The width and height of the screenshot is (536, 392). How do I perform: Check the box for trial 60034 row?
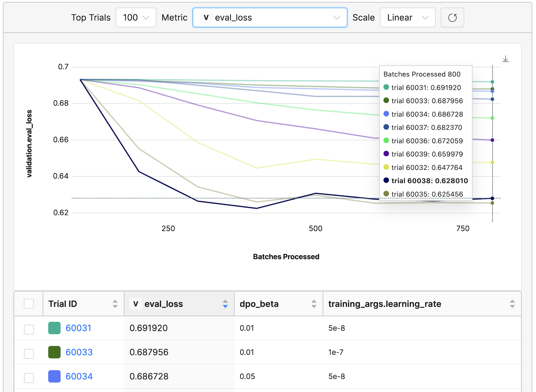click(29, 378)
